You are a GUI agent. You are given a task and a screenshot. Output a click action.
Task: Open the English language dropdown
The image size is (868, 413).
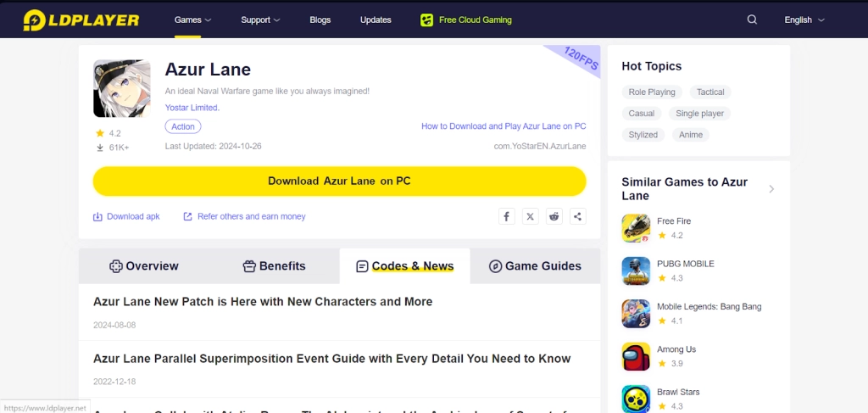[804, 20]
